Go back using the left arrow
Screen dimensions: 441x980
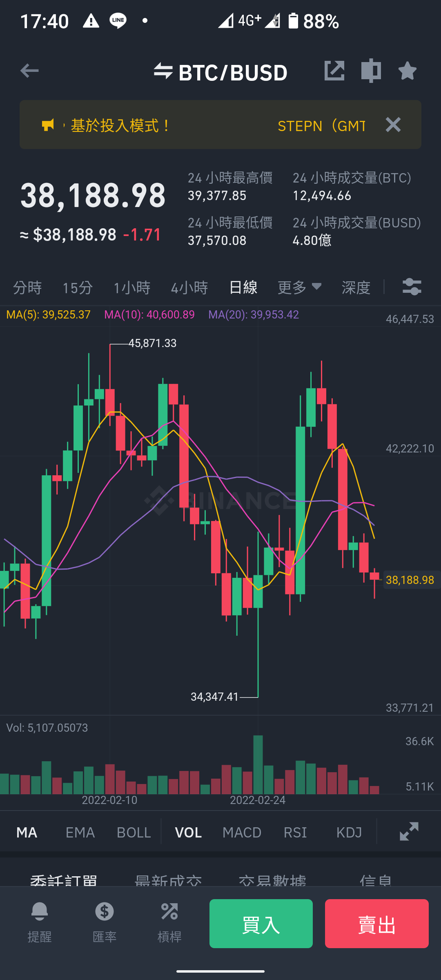pyautogui.click(x=29, y=71)
